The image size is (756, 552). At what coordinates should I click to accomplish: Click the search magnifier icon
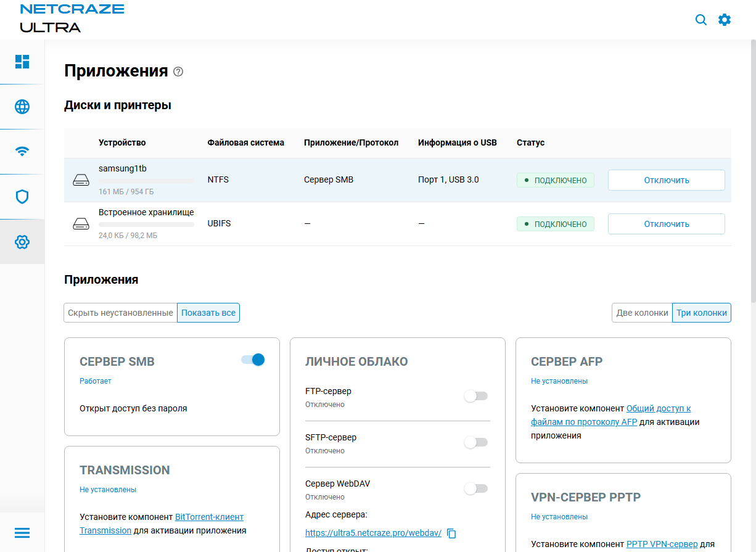point(701,20)
